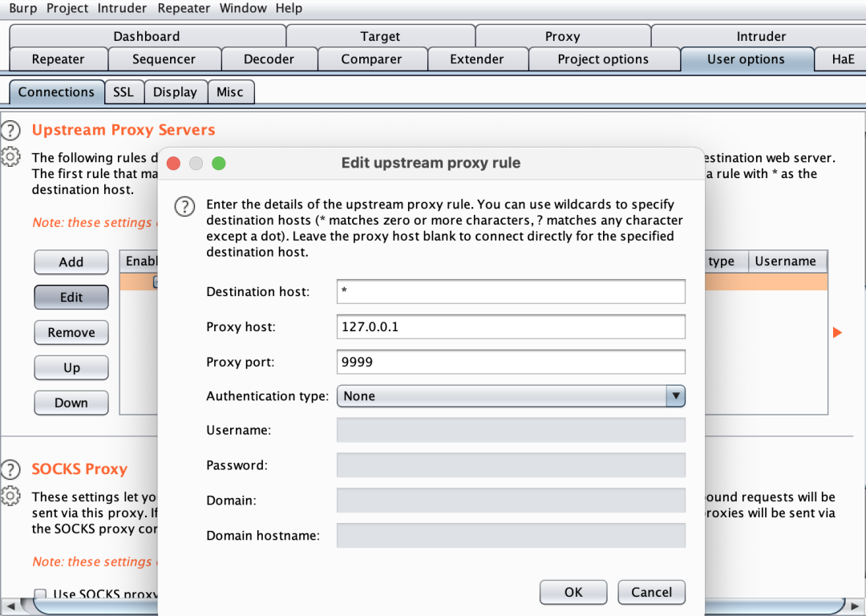Viewport: 866px width, 616px height.
Task: Confirm the proxy rule with OK
Action: [573, 592]
